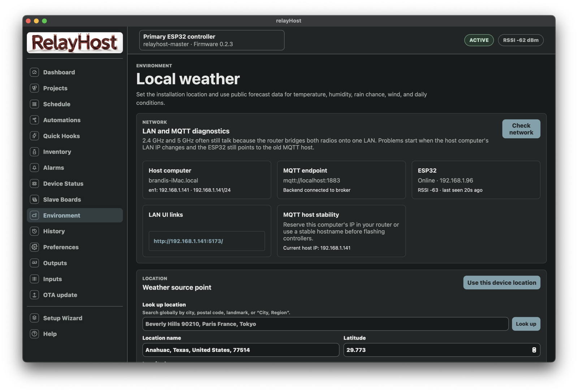This screenshot has height=392, width=578.
Task: Click the Outputs icon
Action: click(34, 263)
